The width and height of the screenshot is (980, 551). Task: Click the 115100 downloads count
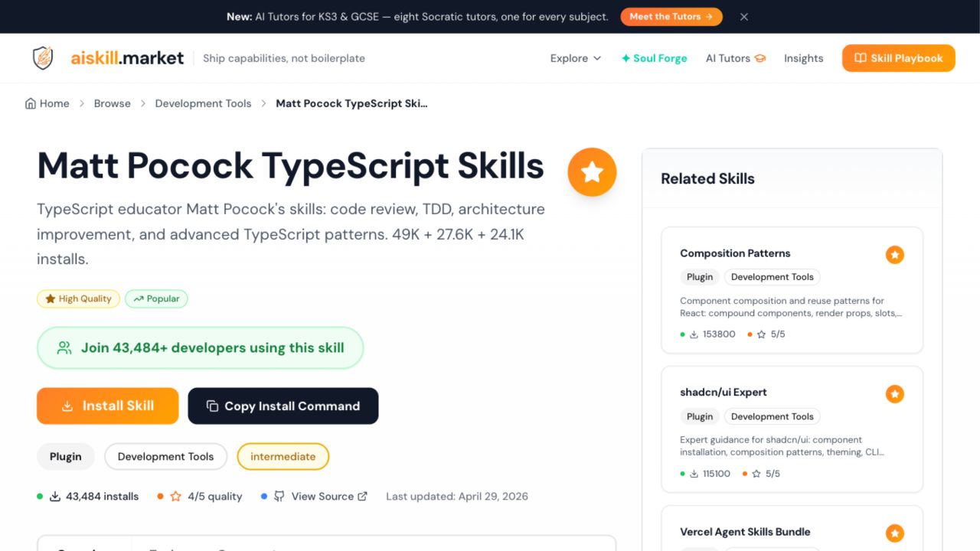coord(717,474)
